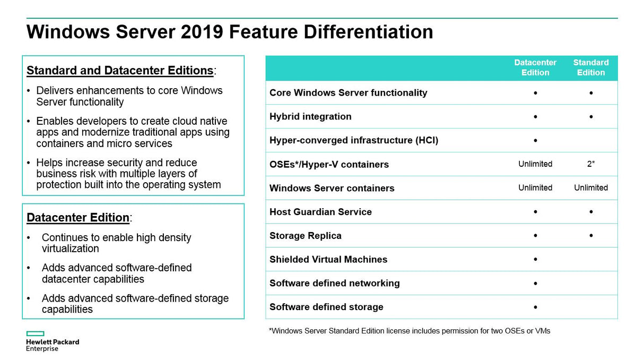Click the Windows Server 2019 Feature Differentiation title
Screen dimensions: 644x359
(230, 32)
